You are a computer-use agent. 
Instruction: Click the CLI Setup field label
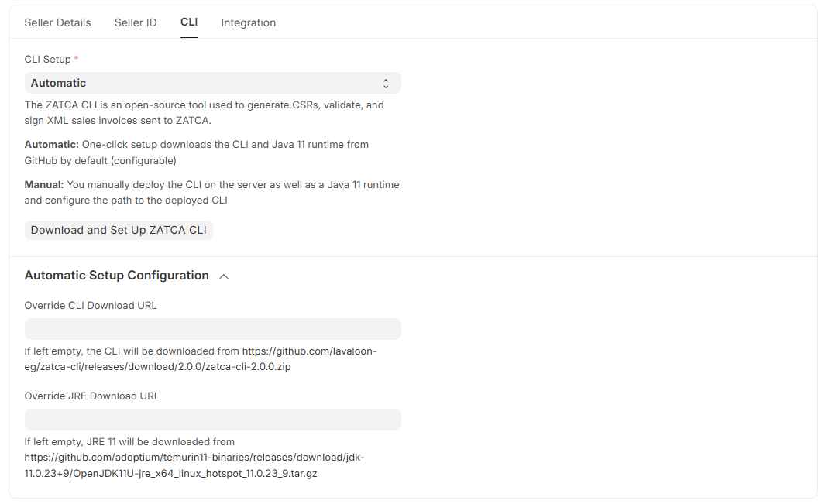(47, 60)
